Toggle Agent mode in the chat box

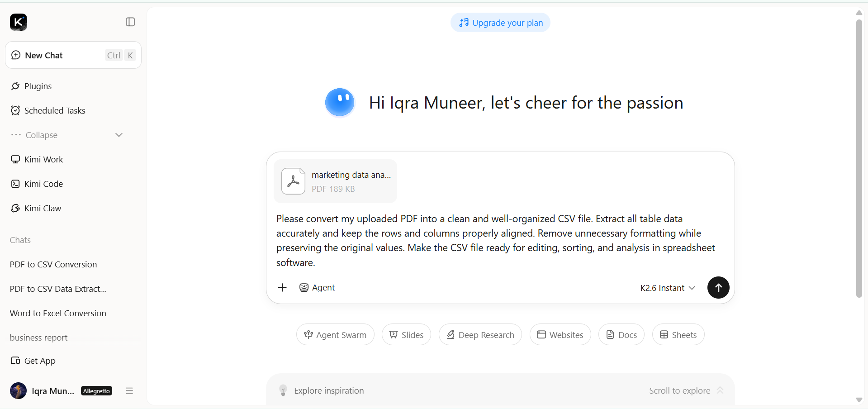pos(317,287)
